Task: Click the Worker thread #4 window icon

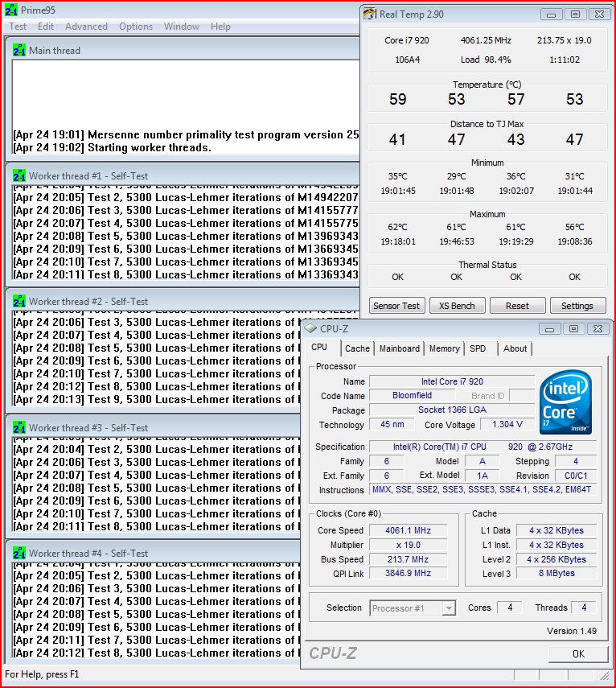Action: tap(19, 553)
